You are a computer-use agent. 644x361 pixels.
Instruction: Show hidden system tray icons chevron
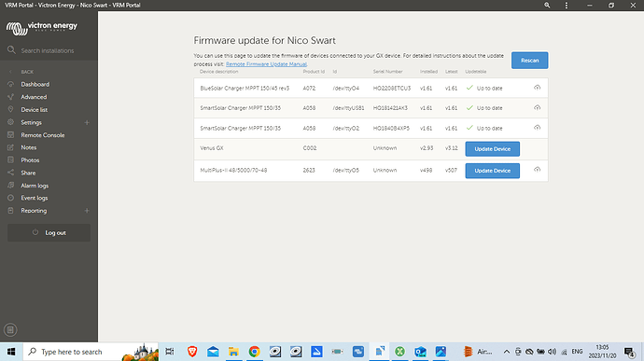point(507,352)
